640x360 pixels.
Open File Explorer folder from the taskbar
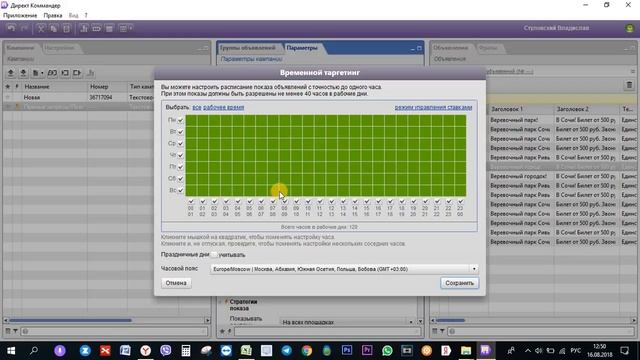click(x=466, y=351)
